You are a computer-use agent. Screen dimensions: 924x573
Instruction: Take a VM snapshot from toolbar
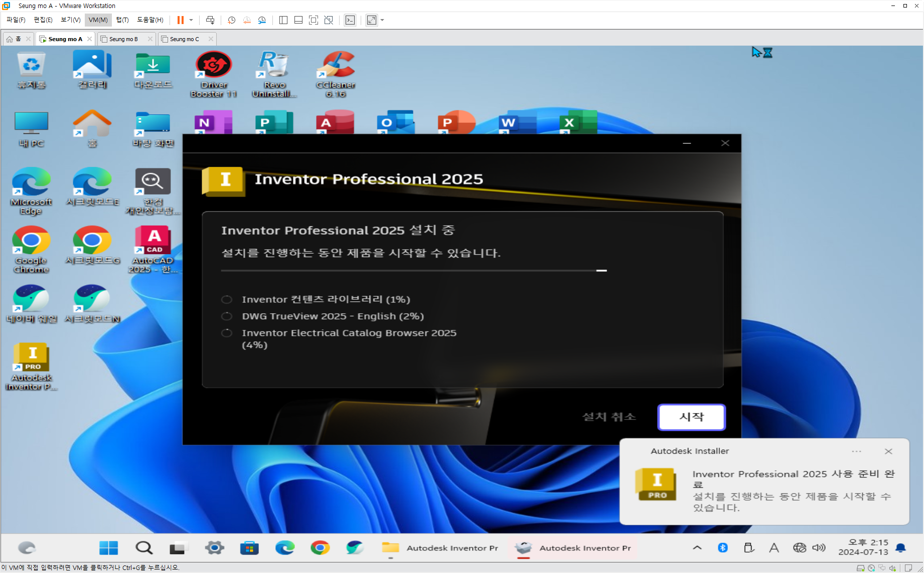coord(231,20)
